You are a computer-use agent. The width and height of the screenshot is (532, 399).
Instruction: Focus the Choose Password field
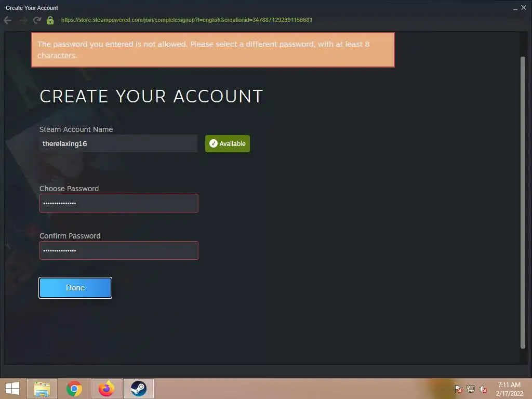[119, 203]
